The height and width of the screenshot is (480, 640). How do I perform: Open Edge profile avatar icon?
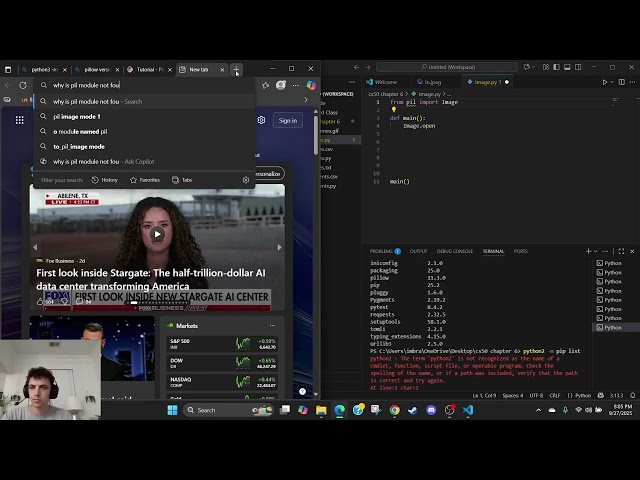(280, 85)
